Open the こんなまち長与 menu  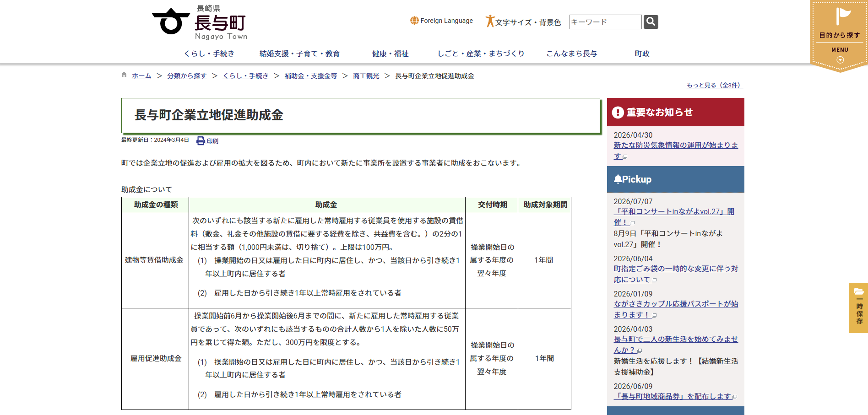pos(571,54)
